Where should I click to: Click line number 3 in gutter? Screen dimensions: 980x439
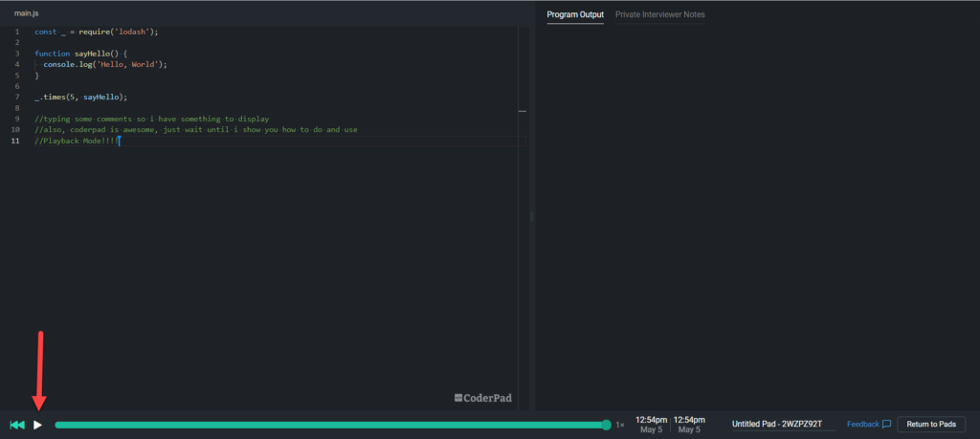coord(17,54)
